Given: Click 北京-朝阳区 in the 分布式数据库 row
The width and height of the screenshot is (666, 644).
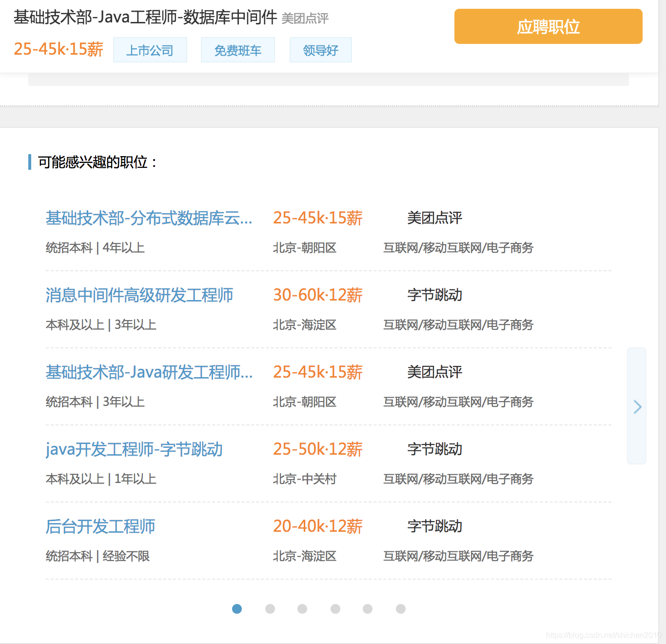Looking at the screenshot, I should pos(305,248).
